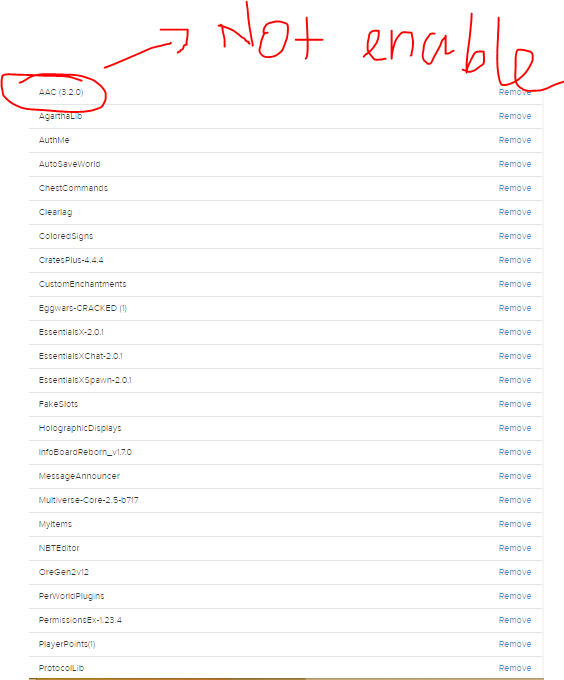Select the ProtocolLib plugin name
The image size is (564, 680).
pyautogui.click(x=61, y=668)
